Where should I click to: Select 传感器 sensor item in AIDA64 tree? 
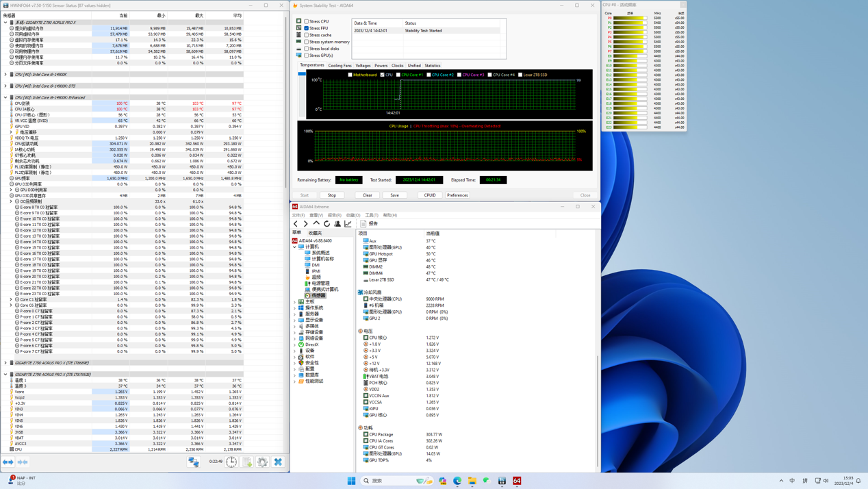pos(315,296)
